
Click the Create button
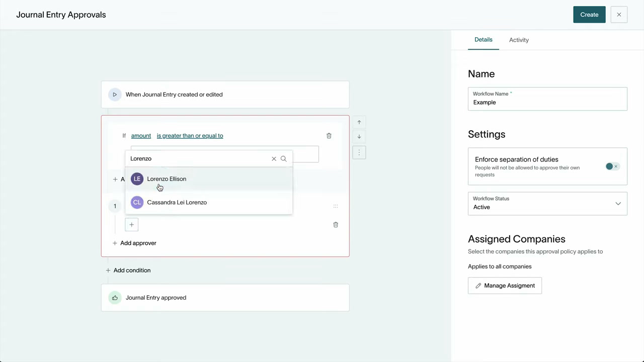point(589,15)
